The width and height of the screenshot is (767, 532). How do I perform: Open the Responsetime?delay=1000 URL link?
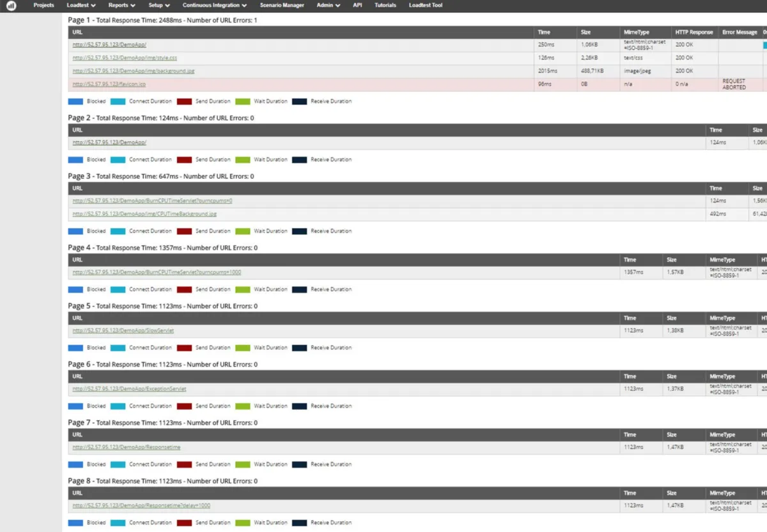point(141,506)
